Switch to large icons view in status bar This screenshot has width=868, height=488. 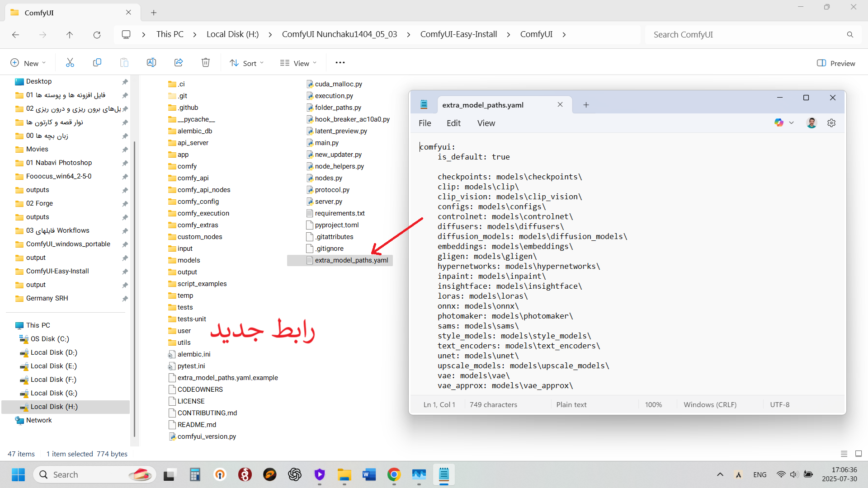859,454
